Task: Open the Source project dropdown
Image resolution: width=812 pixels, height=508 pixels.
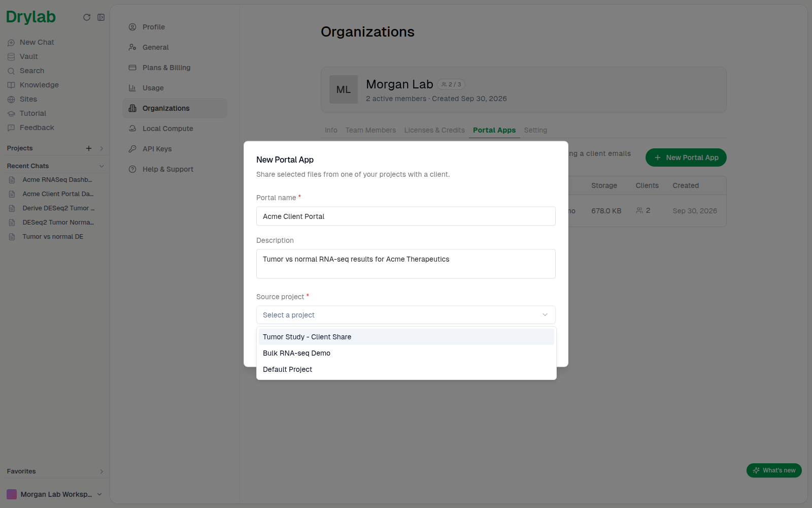Action: click(x=406, y=315)
